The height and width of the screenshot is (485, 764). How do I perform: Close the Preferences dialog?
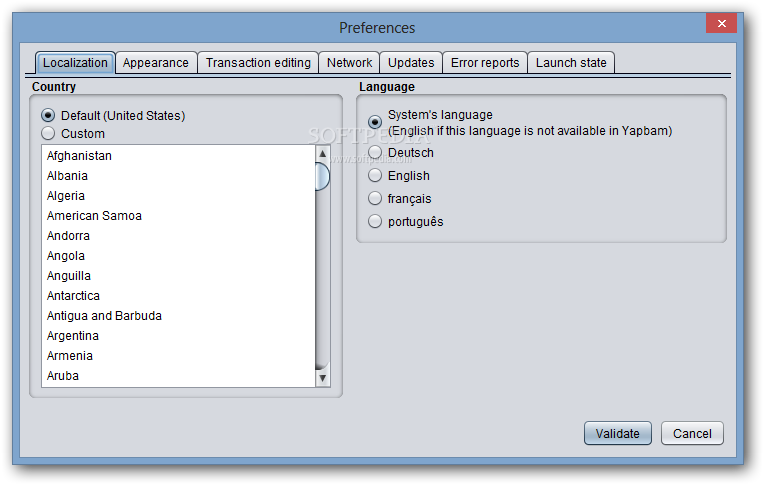click(722, 23)
